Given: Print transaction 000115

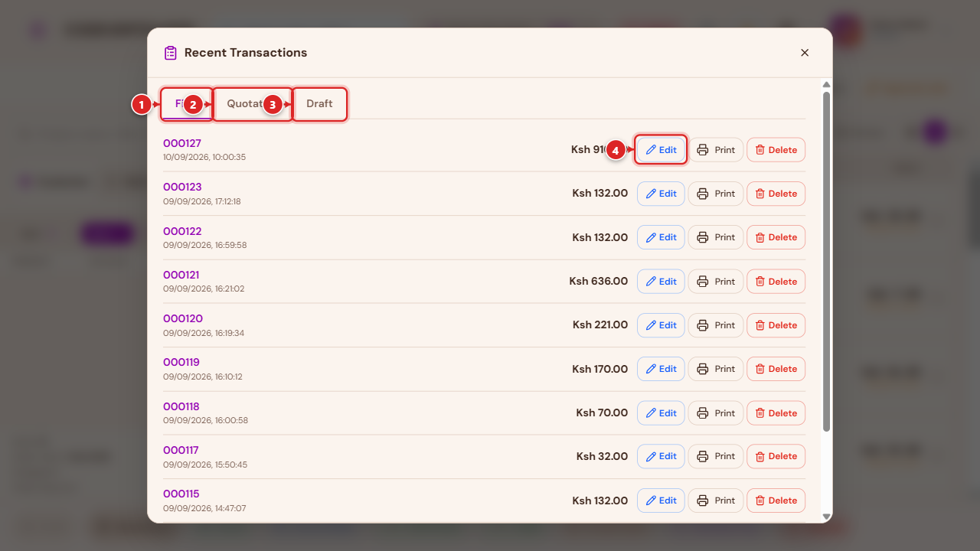Looking at the screenshot, I should pyautogui.click(x=716, y=500).
